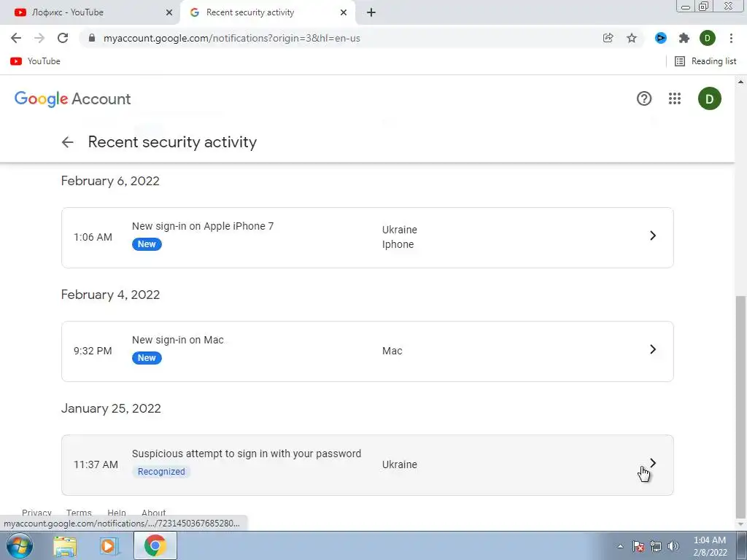
Task: Open the Reading list
Action: (x=705, y=61)
